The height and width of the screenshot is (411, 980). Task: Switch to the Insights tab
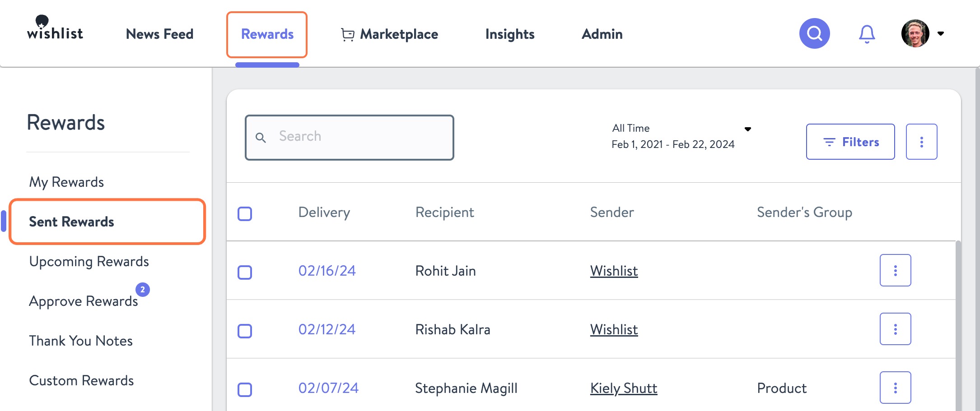point(509,34)
